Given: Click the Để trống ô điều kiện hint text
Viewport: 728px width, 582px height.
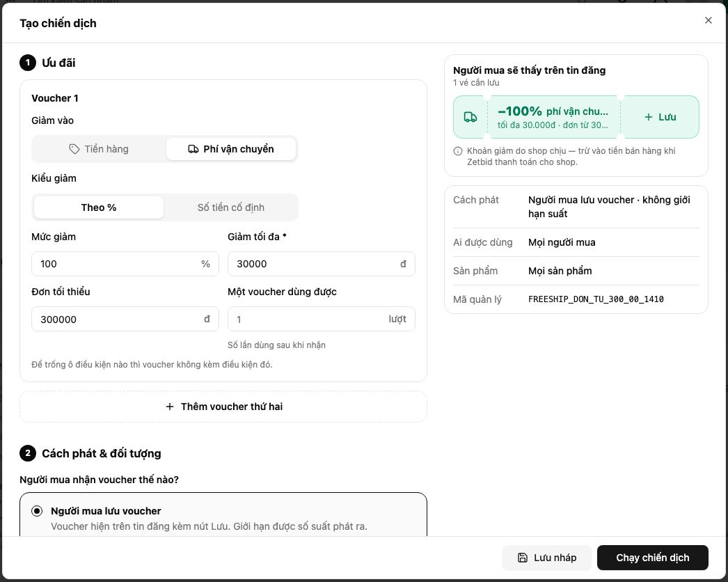Looking at the screenshot, I should 152,365.
